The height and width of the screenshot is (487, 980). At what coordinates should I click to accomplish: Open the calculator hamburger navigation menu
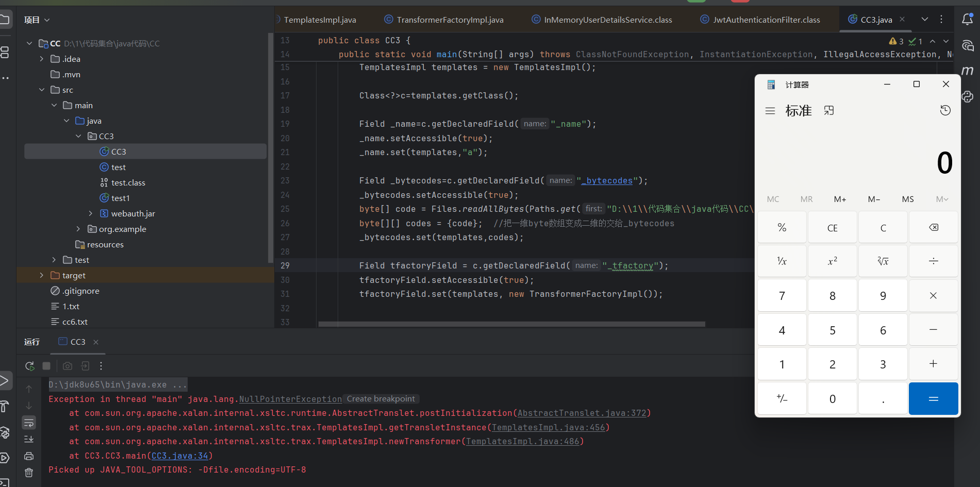[770, 111]
